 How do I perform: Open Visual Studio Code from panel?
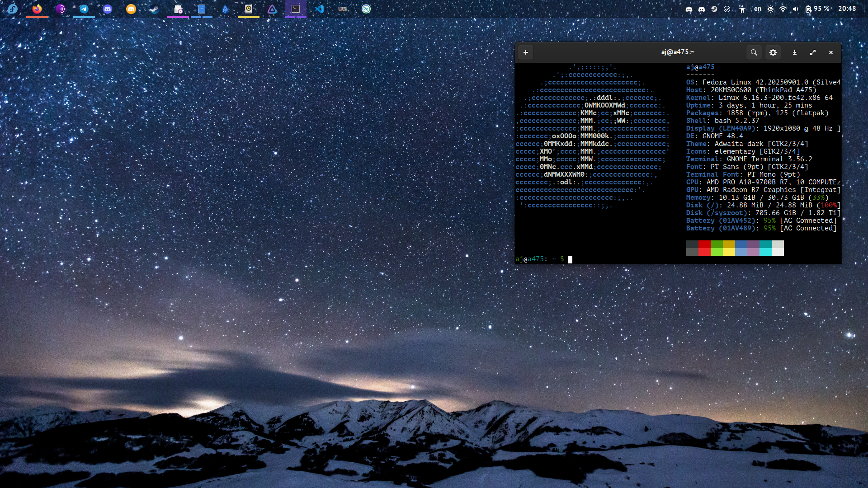click(319, 9)
